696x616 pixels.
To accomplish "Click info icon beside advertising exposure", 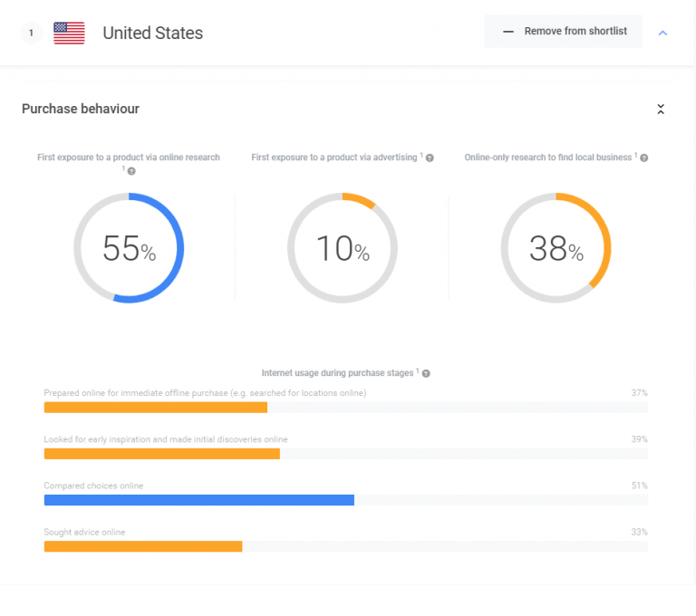I will [x=430, y=158].
